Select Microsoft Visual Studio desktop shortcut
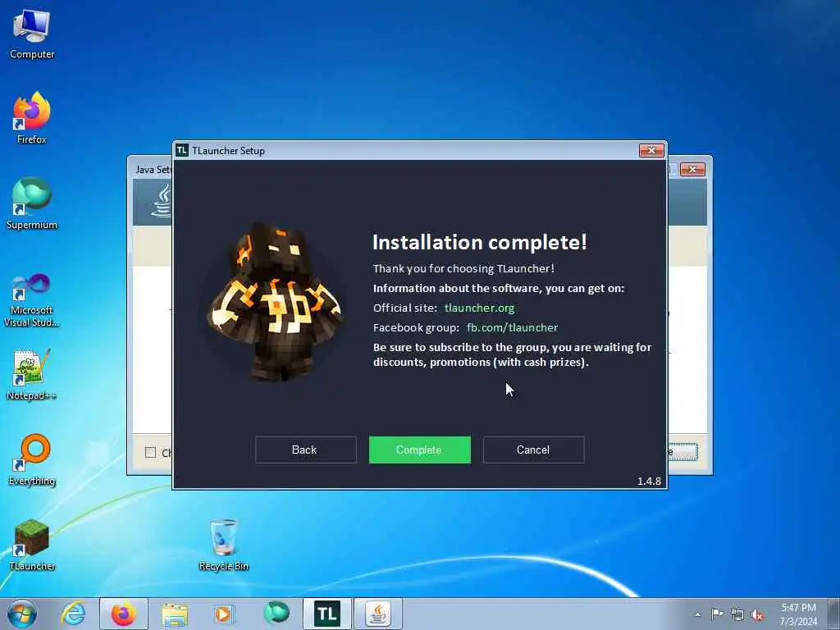Image resolution: width=840 pixels, height=630 pixels. 32,300
